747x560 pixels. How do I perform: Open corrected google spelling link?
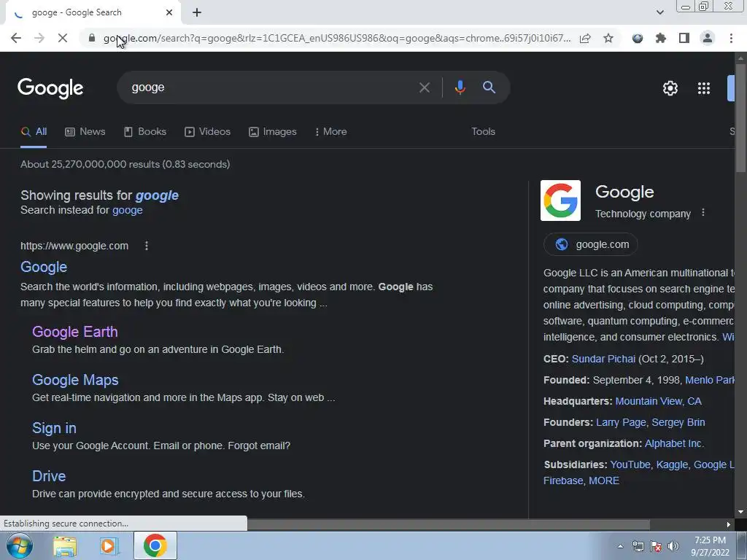[x=157, y=195]
